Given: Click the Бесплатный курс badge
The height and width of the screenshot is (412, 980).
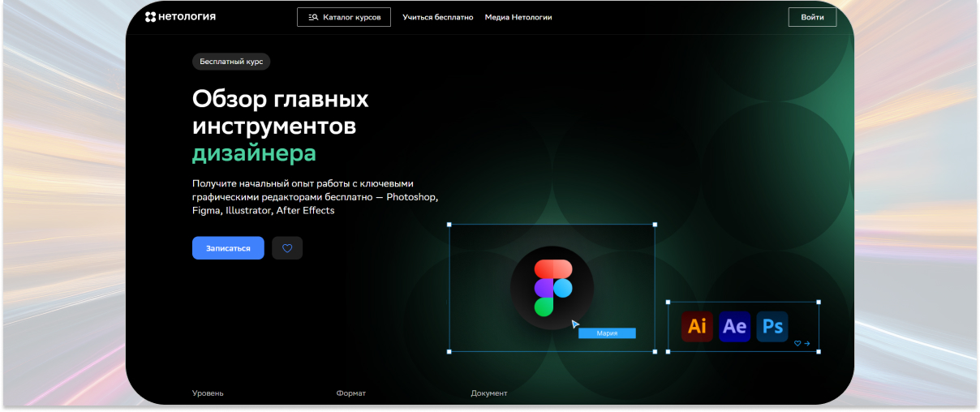Looking at the screenshot, I should pos(231,62).
